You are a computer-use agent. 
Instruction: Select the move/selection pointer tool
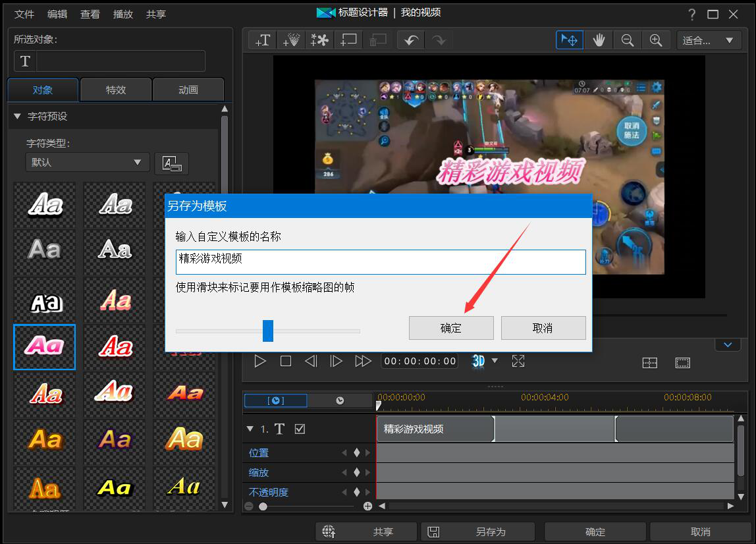tap(569, 40)
